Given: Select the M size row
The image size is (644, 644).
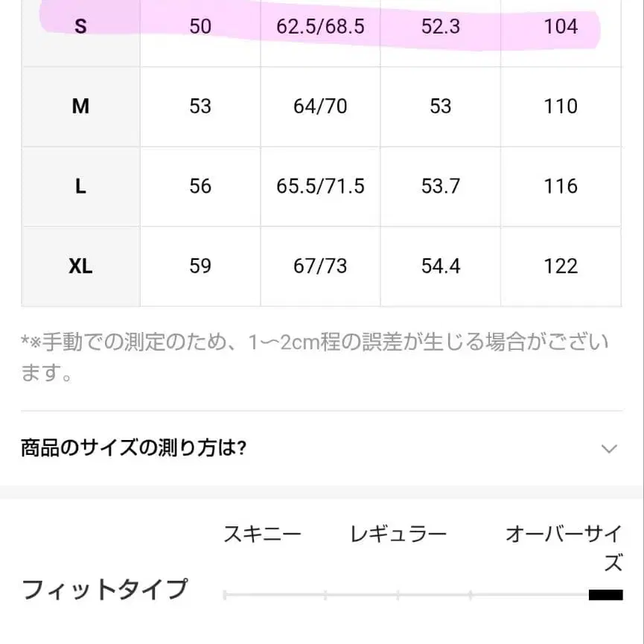Looking at the screenshot, I should (x=80, y=106).
